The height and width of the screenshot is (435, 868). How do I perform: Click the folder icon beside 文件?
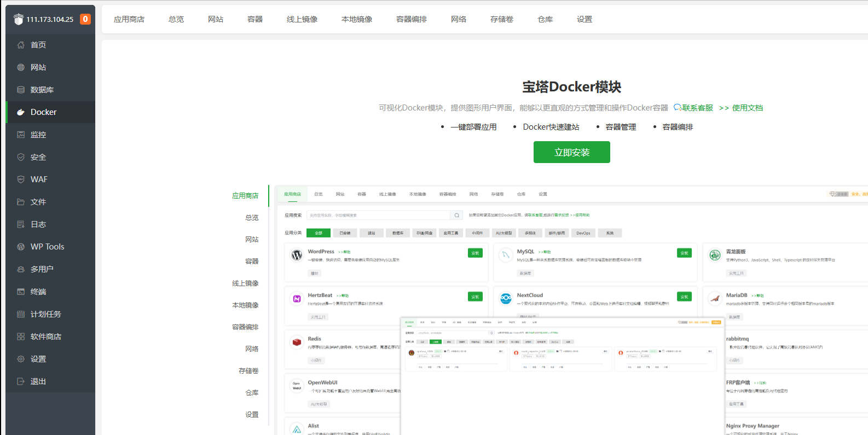coord(21,202)
